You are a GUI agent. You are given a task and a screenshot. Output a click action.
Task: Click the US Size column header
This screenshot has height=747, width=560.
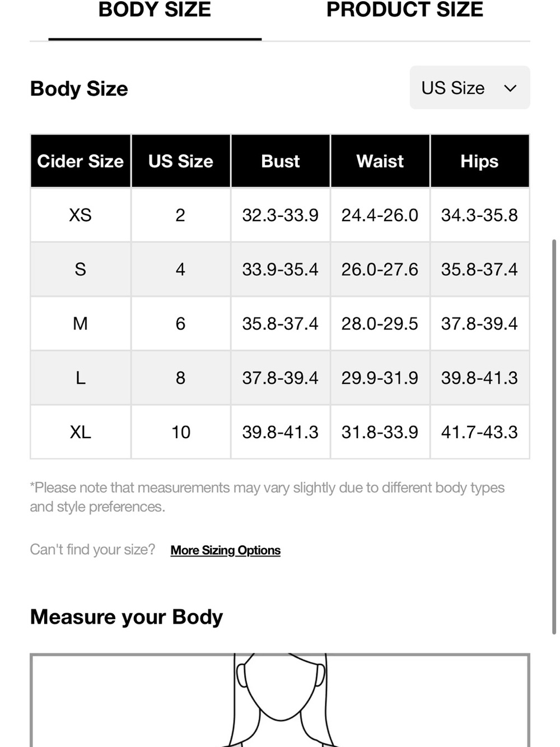pos(181,161)
